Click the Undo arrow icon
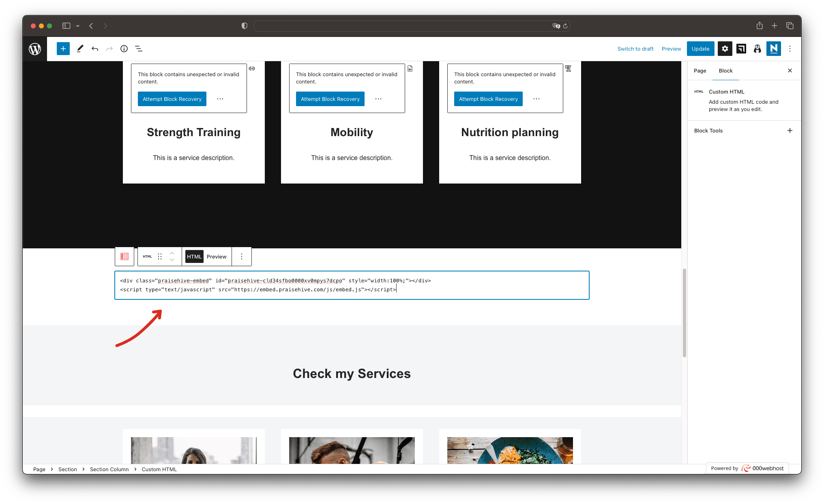This screenshot has width=824, height=504. [x=95, y=49]
